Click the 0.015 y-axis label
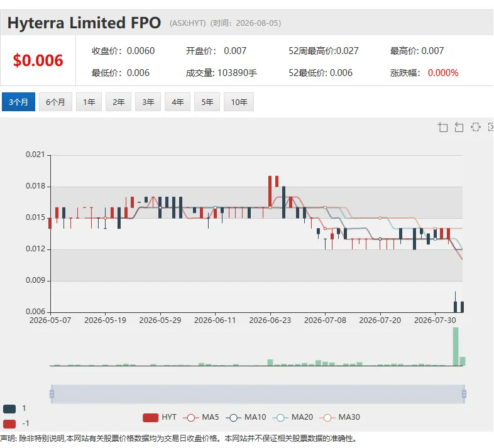Viewport: 494px width, 448px height. coord(35,217)
